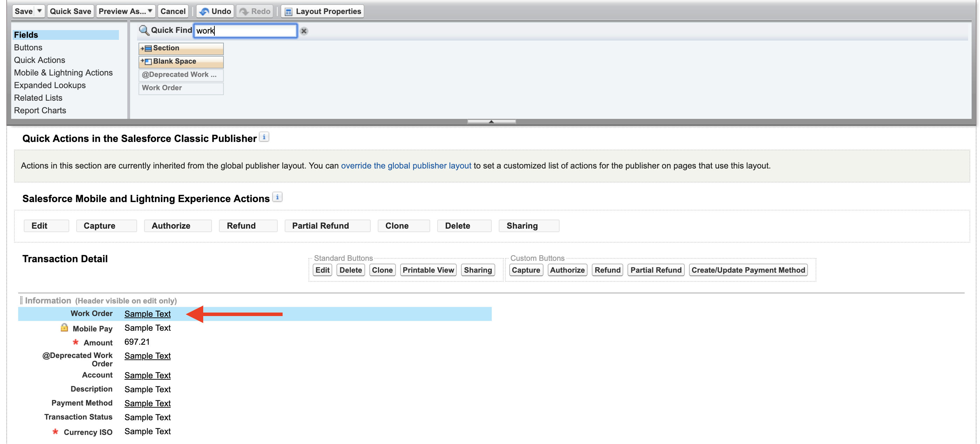Screen dimensions: 980x444
Task: Click the Payment Method Sample Text link
Action: pyautogui.click(x=147, y=403)
